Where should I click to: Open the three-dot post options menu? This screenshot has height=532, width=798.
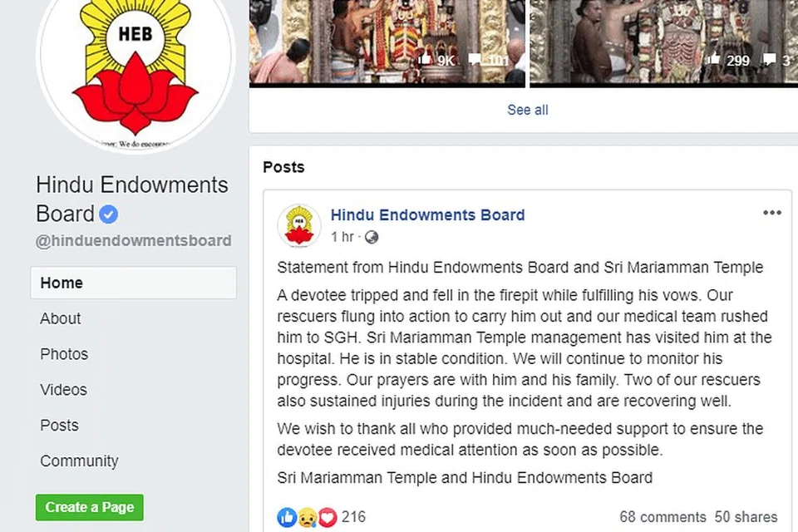pos(771,213)
